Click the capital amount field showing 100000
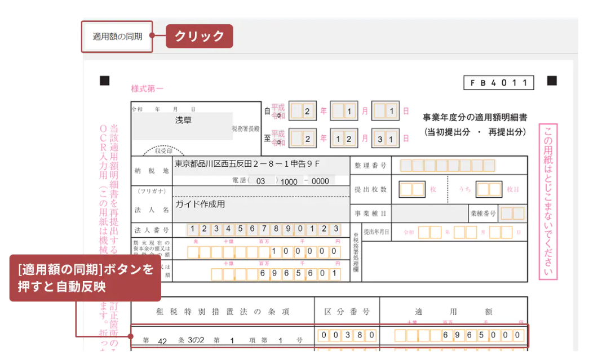The height and width of the screenshot is (364, 589). [264, 252]
